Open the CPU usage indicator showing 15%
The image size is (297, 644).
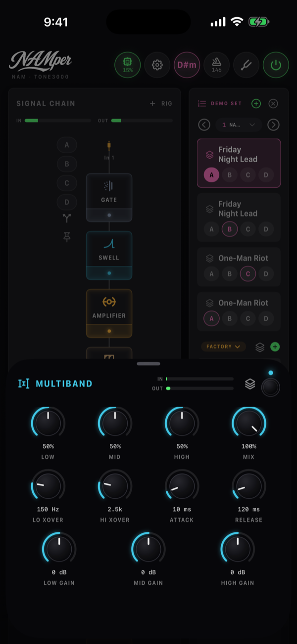point(128,65)
